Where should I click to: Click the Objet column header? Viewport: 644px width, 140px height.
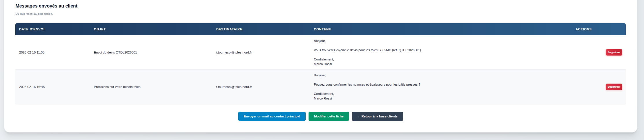tap(100, 29)
